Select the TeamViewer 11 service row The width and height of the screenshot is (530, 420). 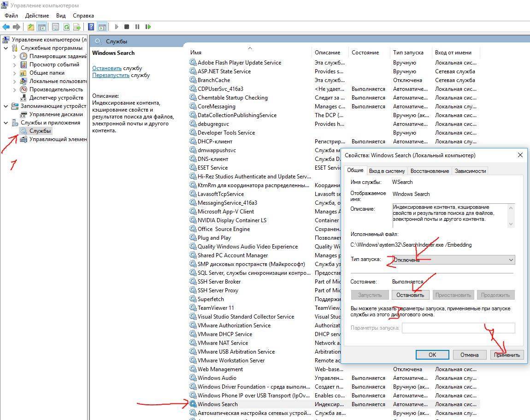(216, 308)
